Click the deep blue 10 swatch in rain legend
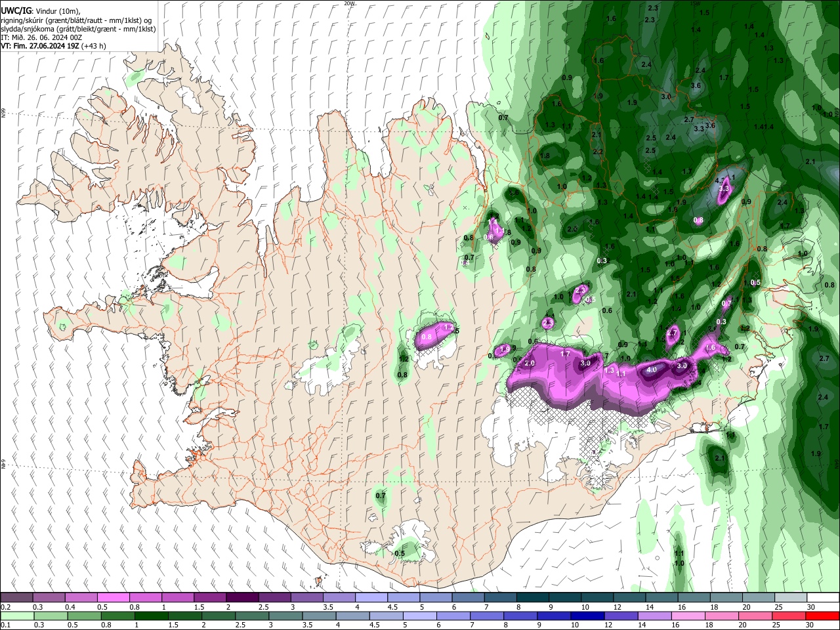 pos(587,616)
